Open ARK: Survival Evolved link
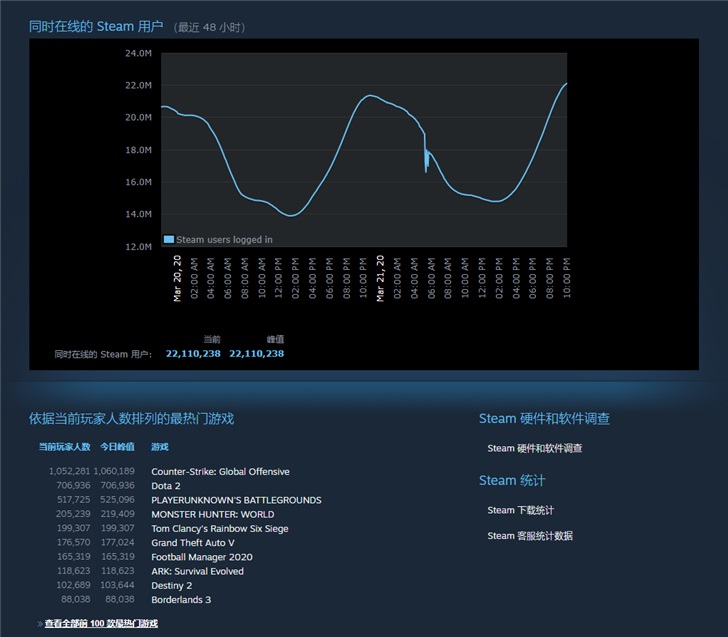This screenshot has width=728, height=637. pos(197,571)
